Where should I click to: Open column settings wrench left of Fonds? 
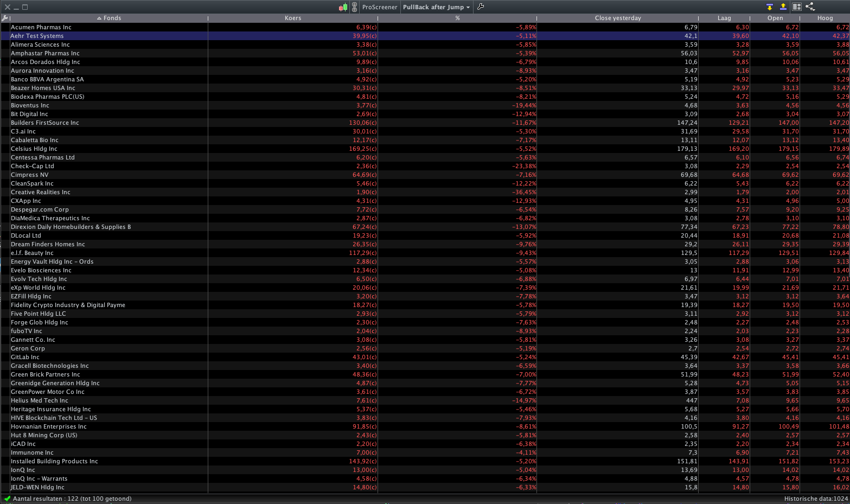click(5, 18)
